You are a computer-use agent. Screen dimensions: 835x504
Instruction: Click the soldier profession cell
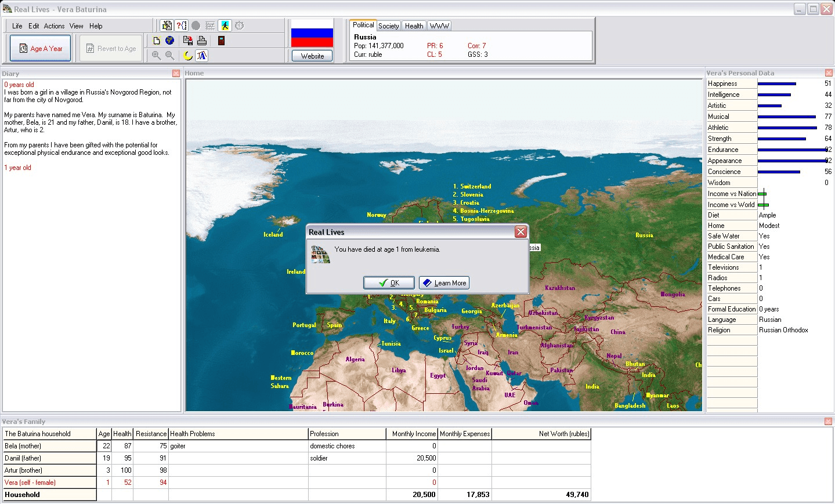click(347, 458)
